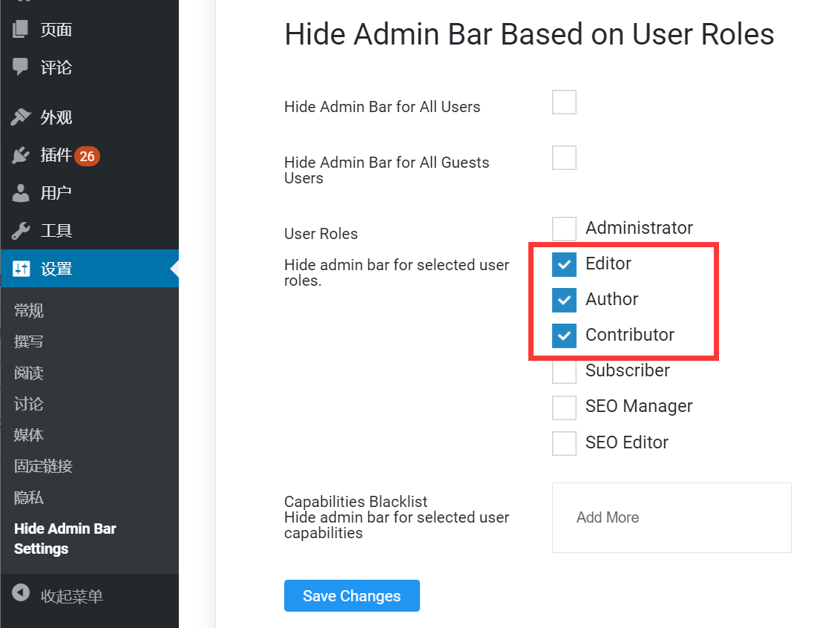Check the Administrator role checkbox
This screenshot has width=840, height=628.
tap(564, 229)
